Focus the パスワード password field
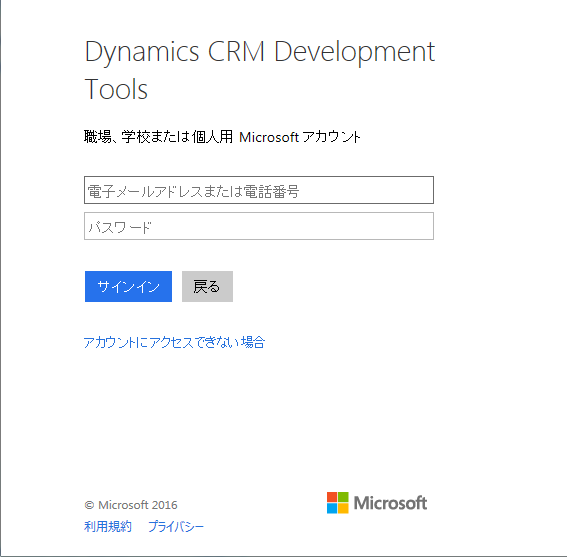Screen dimensions: 567x557 point(259,226)
